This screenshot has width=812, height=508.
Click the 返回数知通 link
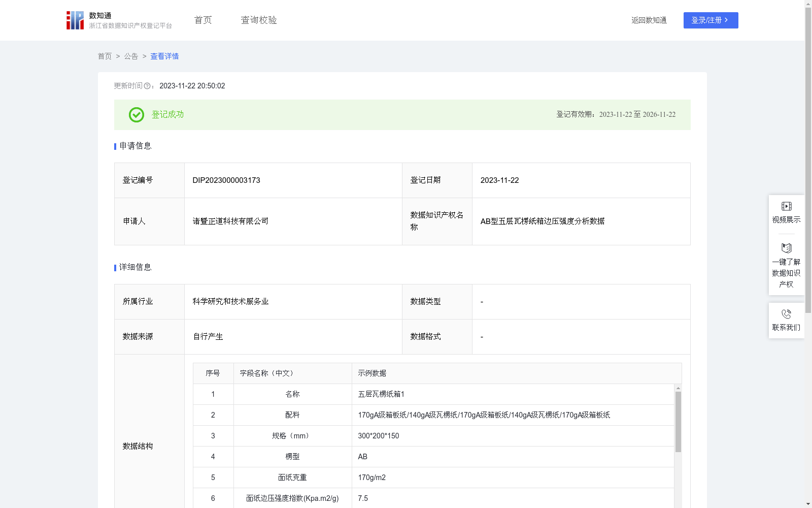tap(649, 20)
